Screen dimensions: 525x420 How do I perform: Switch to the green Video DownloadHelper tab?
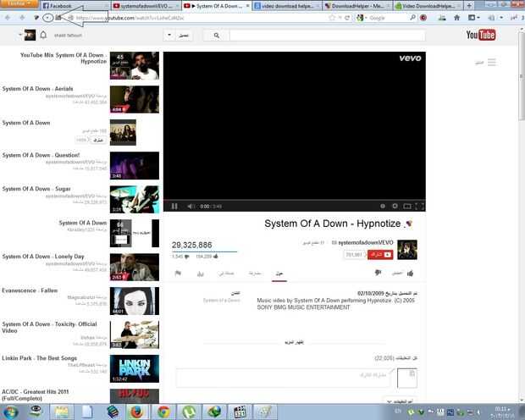tap(428, 6)
